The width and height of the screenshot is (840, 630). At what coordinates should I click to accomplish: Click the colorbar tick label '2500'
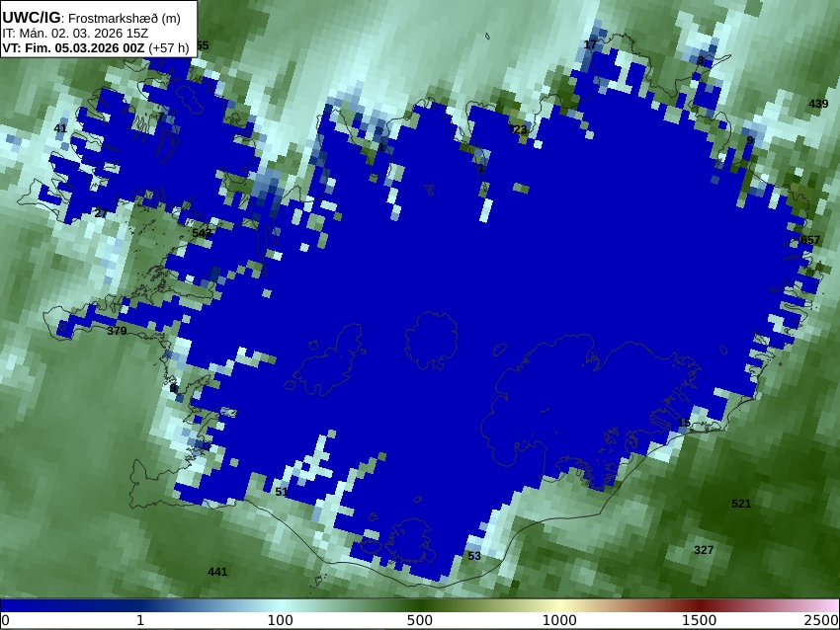822,620
